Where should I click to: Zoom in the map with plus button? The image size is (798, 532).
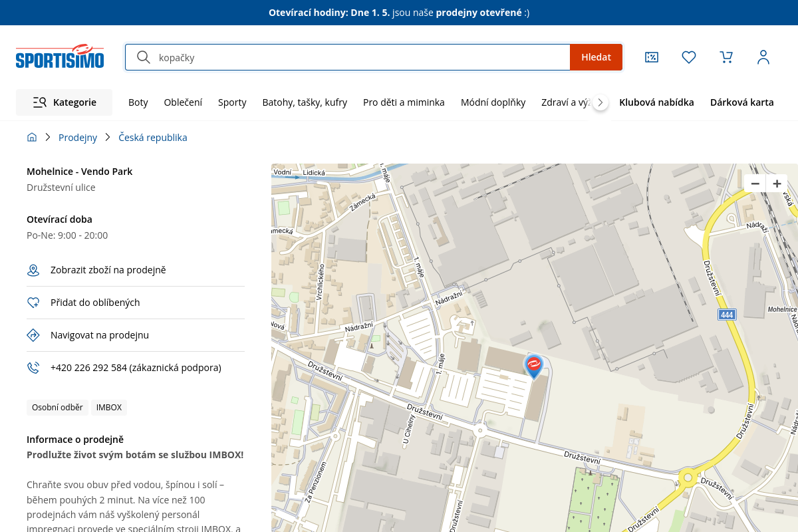point(777,184)
